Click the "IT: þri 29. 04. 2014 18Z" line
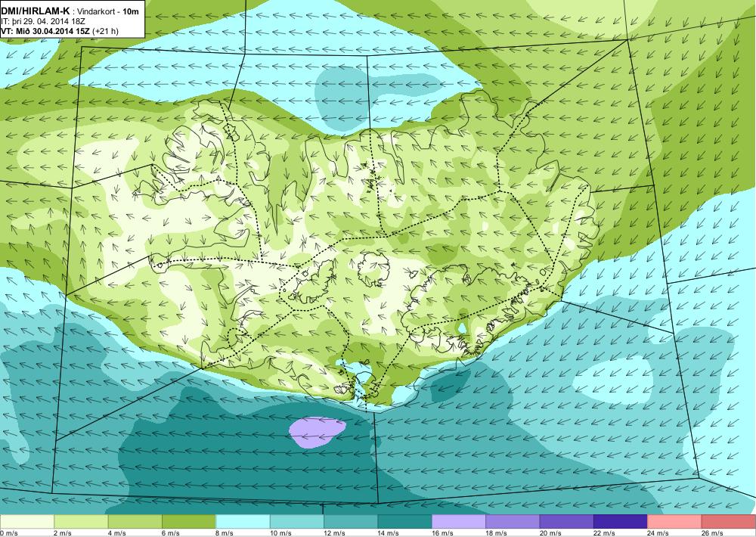756x537 pixels. pyautogui.click(x=43, y=22)
